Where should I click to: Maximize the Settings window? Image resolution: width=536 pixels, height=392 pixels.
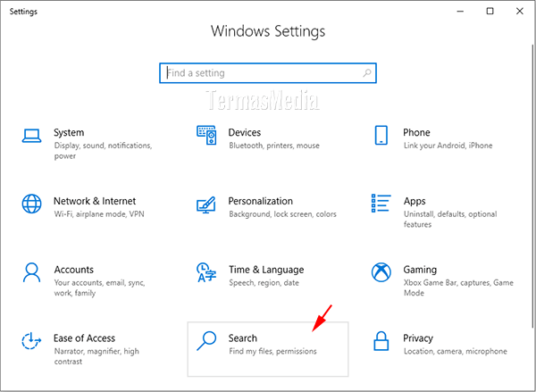coord(490,12)
